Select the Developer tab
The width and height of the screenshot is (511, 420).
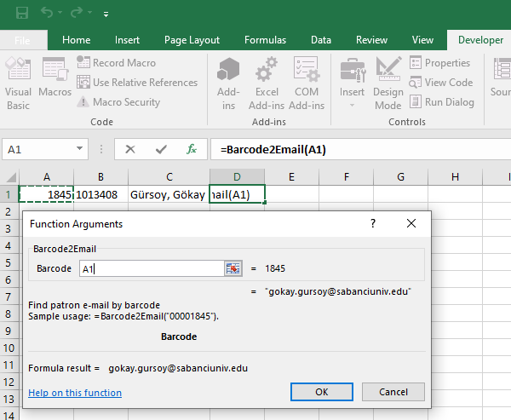(x=480, y=40)
